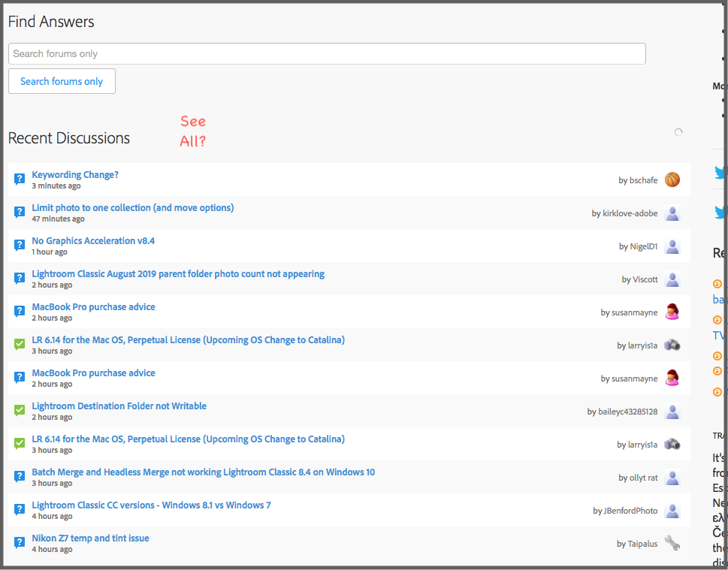Open Limit photo to one collection thread
Image resolution: width=728 pixels, height=570 pixels.
pyautogui.click(x=133, y=208)
